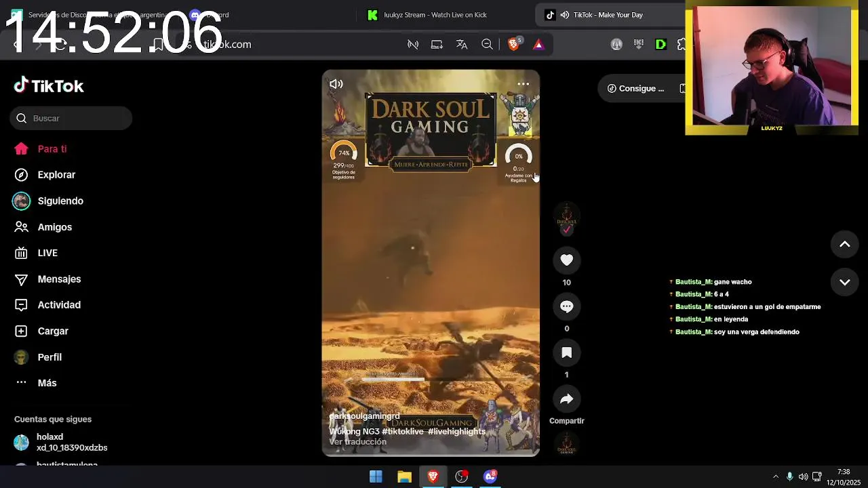Image resolution: width=868 pixels, height=488 pixels.
Task: Switch to the Kick luukyz Stream tab
Action: pos(434,15)
